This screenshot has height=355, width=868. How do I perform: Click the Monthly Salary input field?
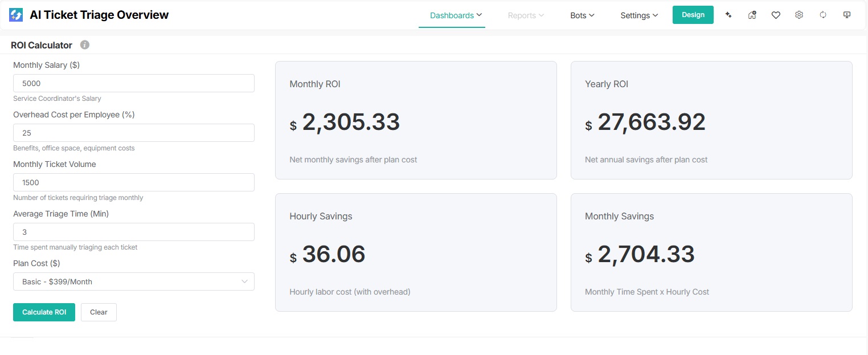133,83
